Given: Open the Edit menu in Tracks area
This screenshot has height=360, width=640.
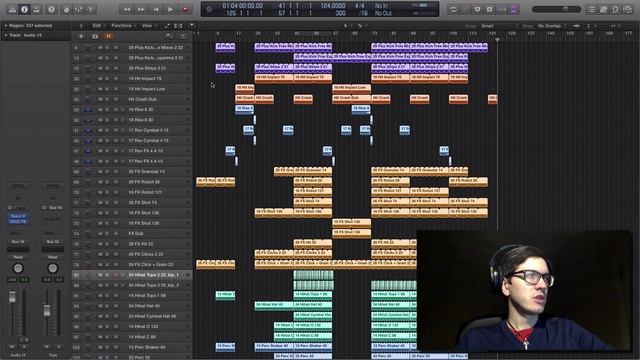Looking at the screenshot, I should [x=97, y=26].
